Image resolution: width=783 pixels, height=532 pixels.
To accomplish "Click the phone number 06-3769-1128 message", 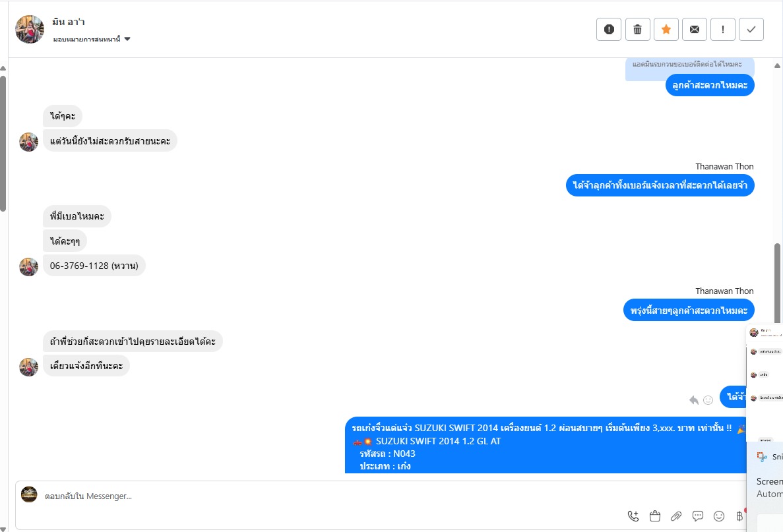I will (x=94, y=266).
